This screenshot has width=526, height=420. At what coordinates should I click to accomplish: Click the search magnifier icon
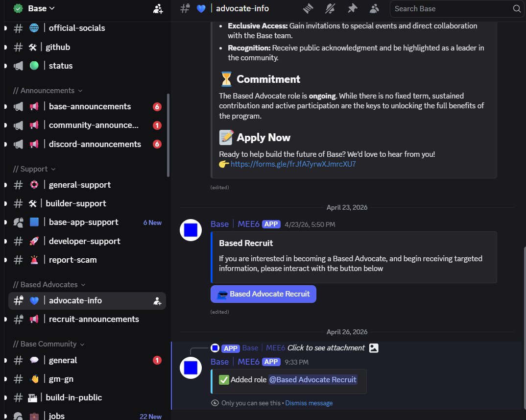517,8
